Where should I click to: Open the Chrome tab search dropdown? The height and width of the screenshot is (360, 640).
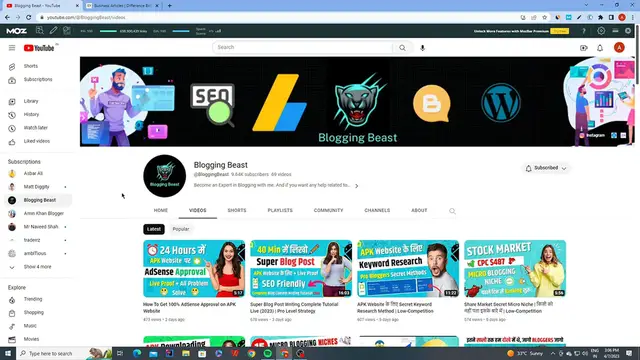point(587,5)
